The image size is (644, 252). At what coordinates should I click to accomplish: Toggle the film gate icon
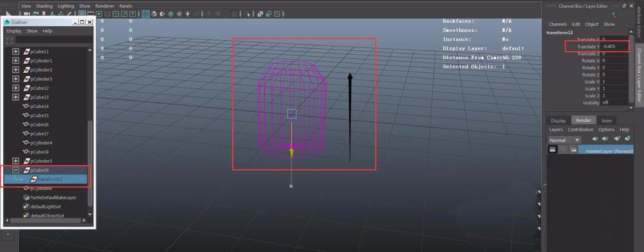click(90, 14)
